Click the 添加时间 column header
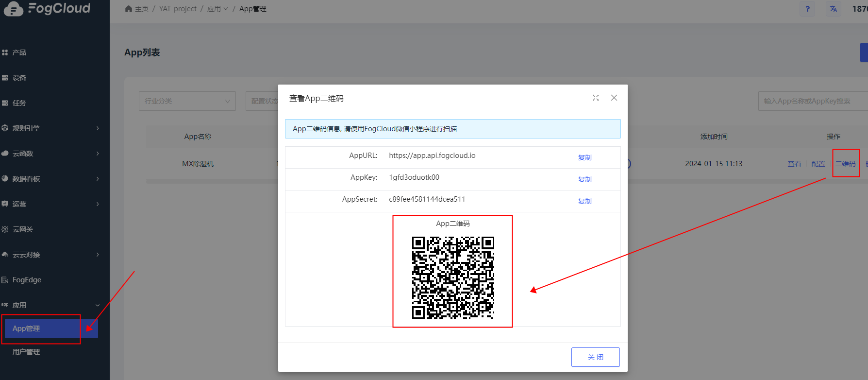 click(714, 137)
